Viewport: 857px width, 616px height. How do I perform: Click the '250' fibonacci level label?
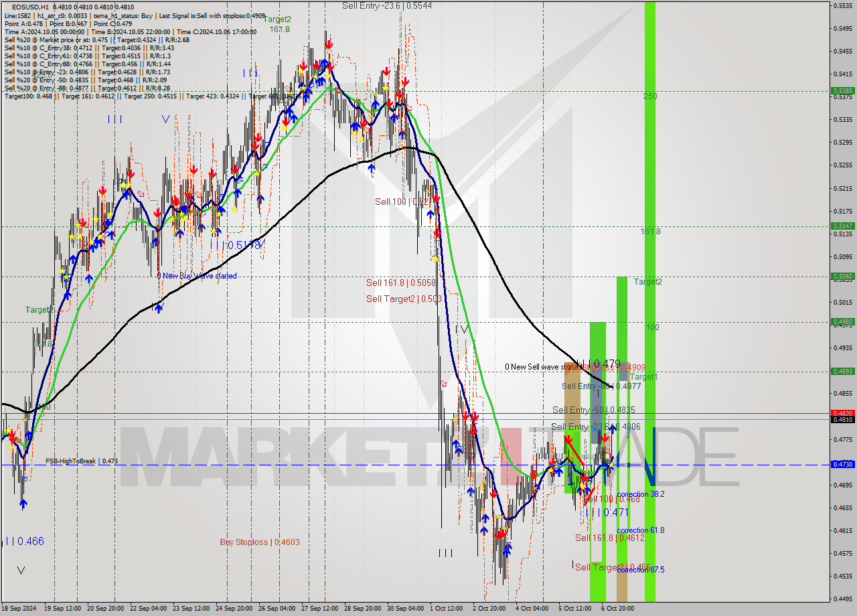[x=650, y=96]
